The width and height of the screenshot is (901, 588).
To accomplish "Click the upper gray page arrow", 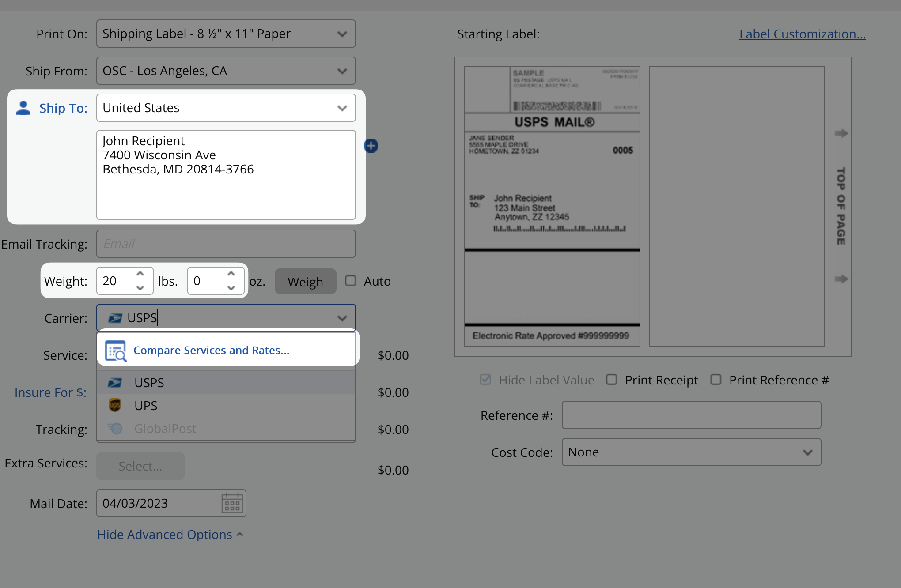I will pos(841,133).
